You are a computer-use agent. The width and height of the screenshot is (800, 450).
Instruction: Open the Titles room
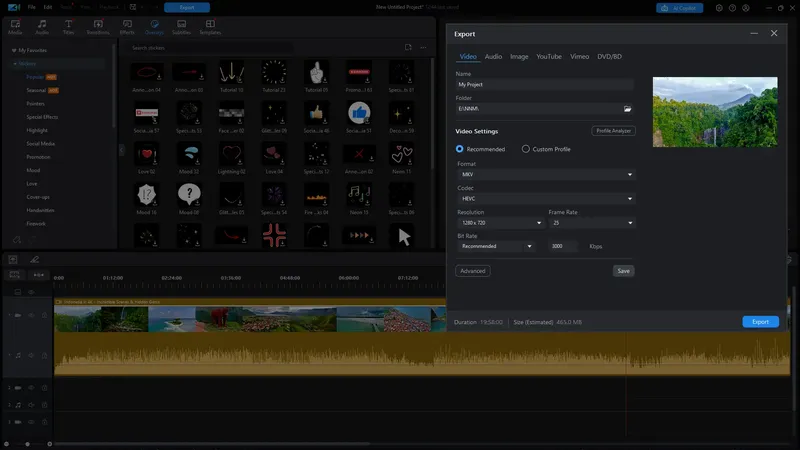[68, 27]
